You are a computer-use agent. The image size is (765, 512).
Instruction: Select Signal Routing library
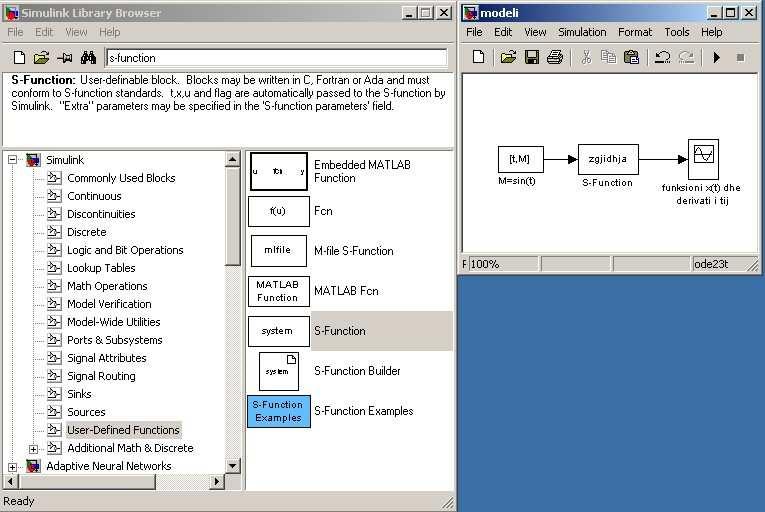tap(101, 376)
